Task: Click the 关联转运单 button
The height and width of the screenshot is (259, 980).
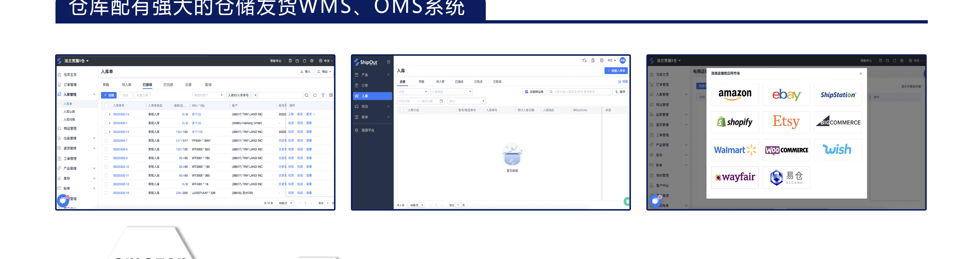Action: (534, 92)
